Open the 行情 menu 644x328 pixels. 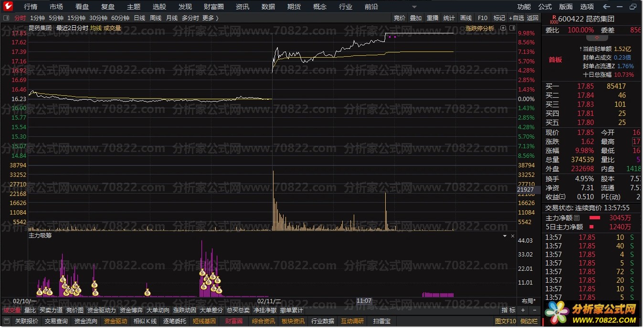point(31,7)
